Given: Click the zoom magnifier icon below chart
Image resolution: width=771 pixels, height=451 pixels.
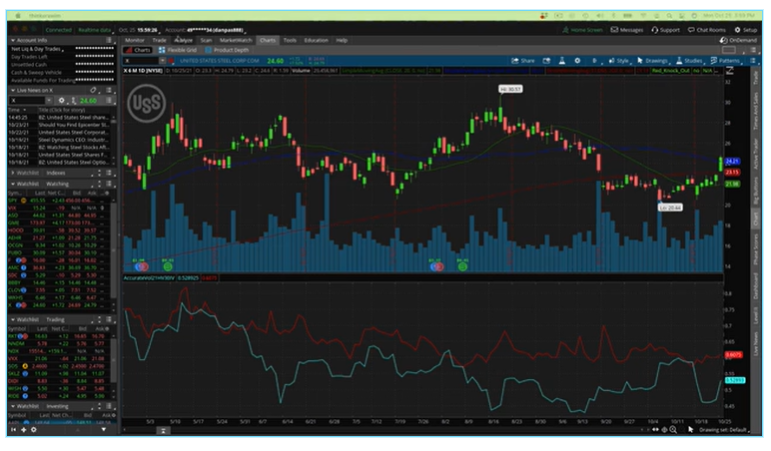Looking at the screenshot, I should [673, 429].
